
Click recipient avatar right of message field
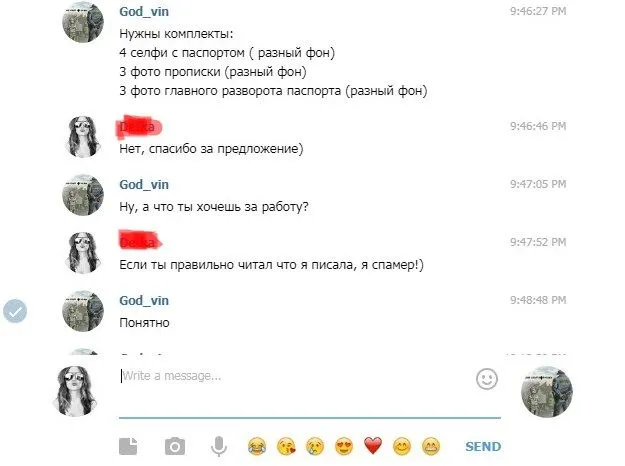click(547, 391)
